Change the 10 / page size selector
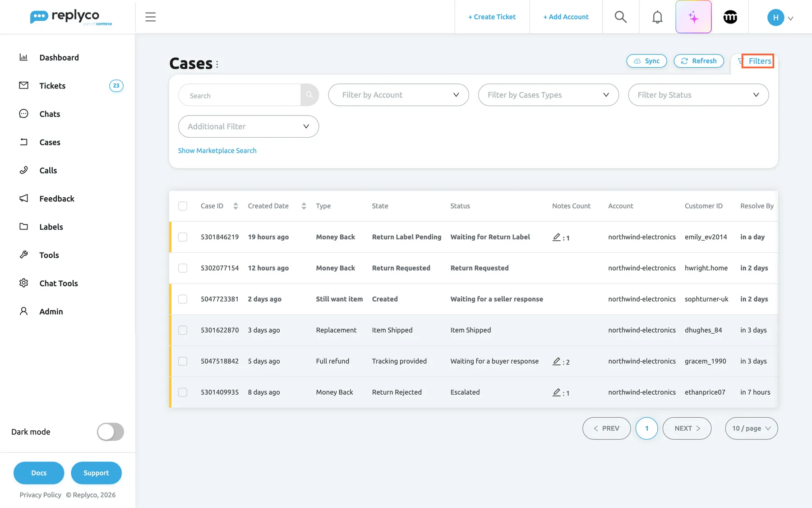This screenshot has height=508, width=812. coord(752,429)
